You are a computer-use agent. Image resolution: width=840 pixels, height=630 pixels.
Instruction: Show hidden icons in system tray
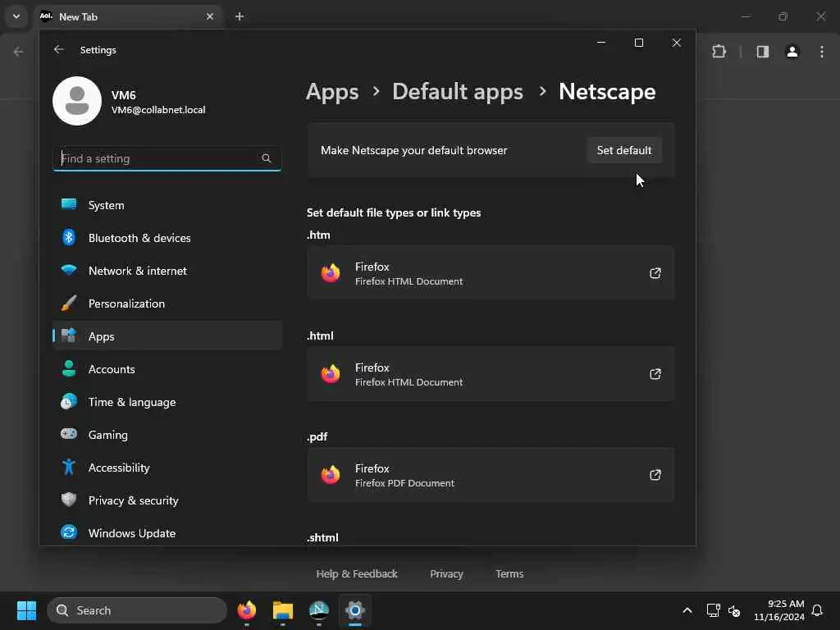[687, 610]
